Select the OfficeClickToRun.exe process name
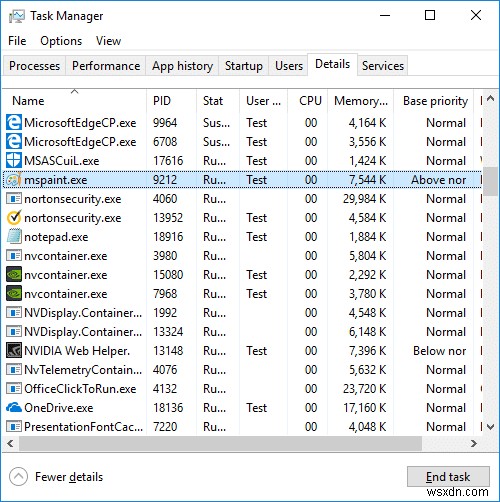500x502 pixels. pos(80,389)
